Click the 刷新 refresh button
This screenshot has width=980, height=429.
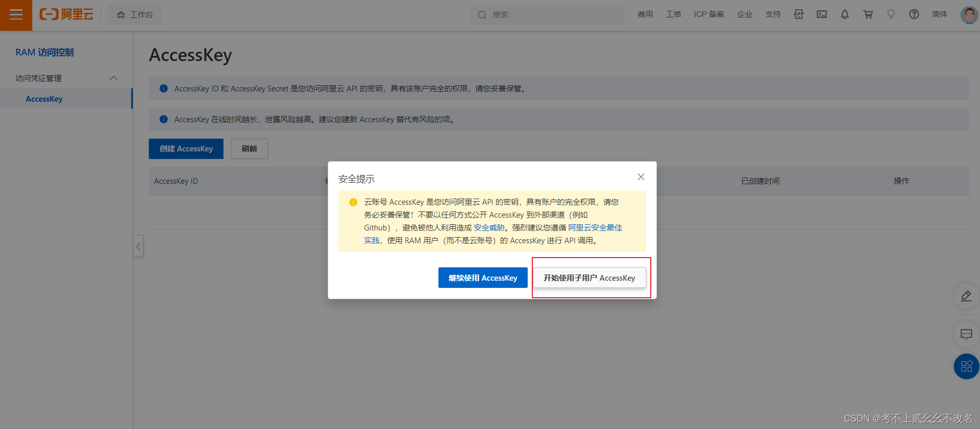click(249, 149)
